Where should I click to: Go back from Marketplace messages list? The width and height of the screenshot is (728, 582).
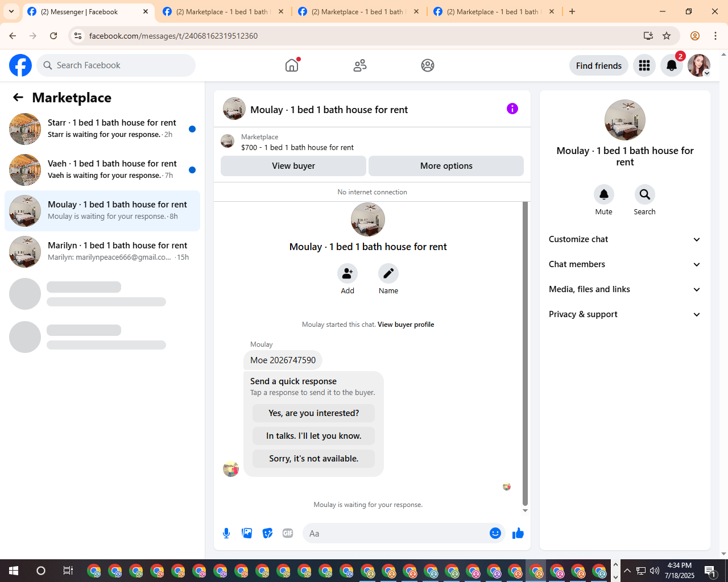pos(18,97)
